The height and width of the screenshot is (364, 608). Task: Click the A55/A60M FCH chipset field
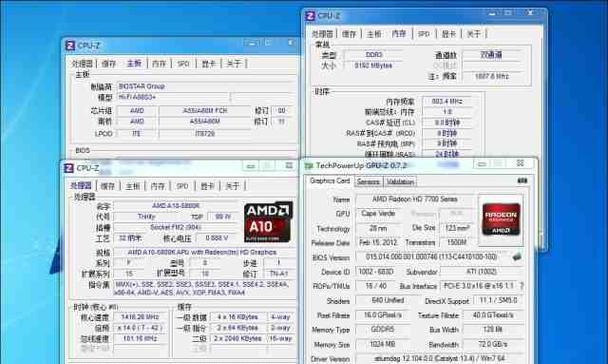pyautogui.click(x=205, y=110)
